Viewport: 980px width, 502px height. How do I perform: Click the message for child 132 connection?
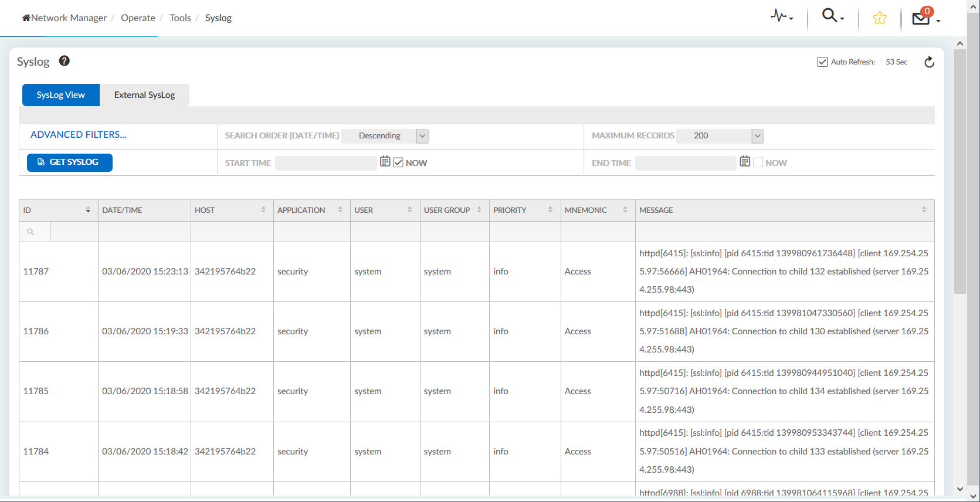[x=784, y=272]
